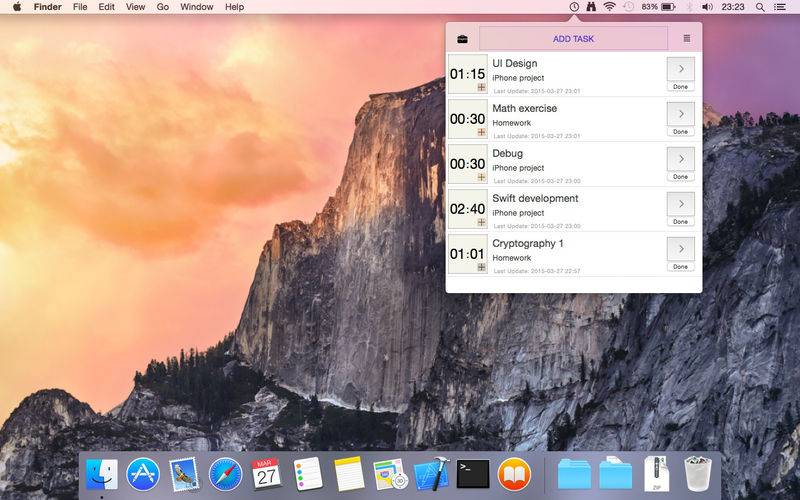The image size is (800, 500).
Task: Open Xcode from the dock
Action: (x=432, y=473)
